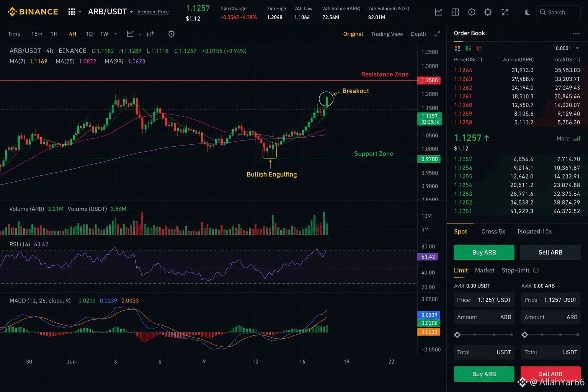Click the depth bars icon beside More
This screenshot has height=392, width=588.
coord(577,139)
